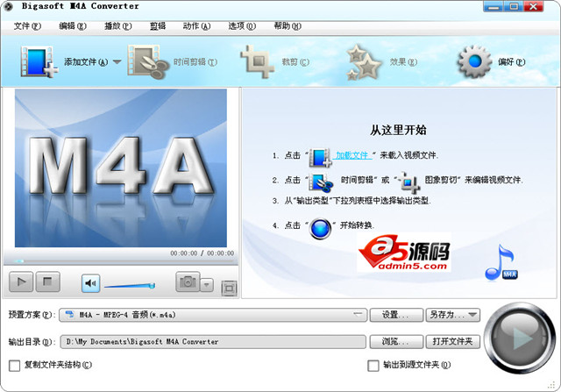
Task: Enable 输出到源文件夹 checkbox
Action: [373, 366]
